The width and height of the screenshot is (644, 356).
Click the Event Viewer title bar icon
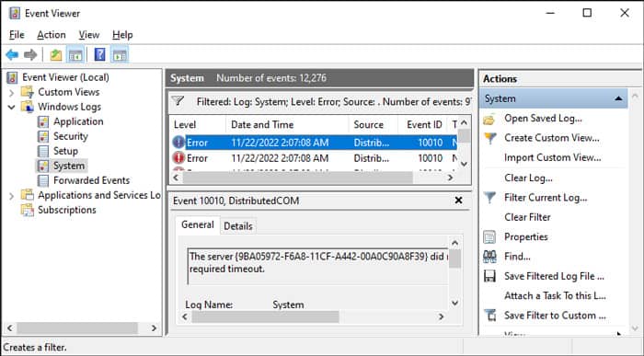coord(15,13)
